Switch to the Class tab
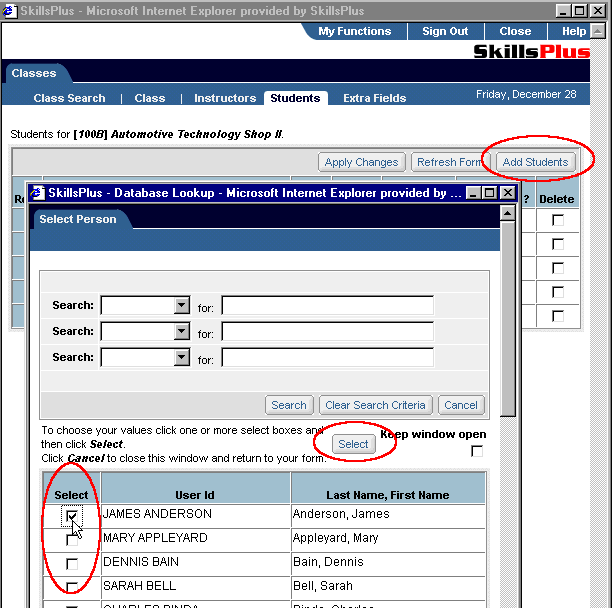612x608 pixels. (149, 98)
